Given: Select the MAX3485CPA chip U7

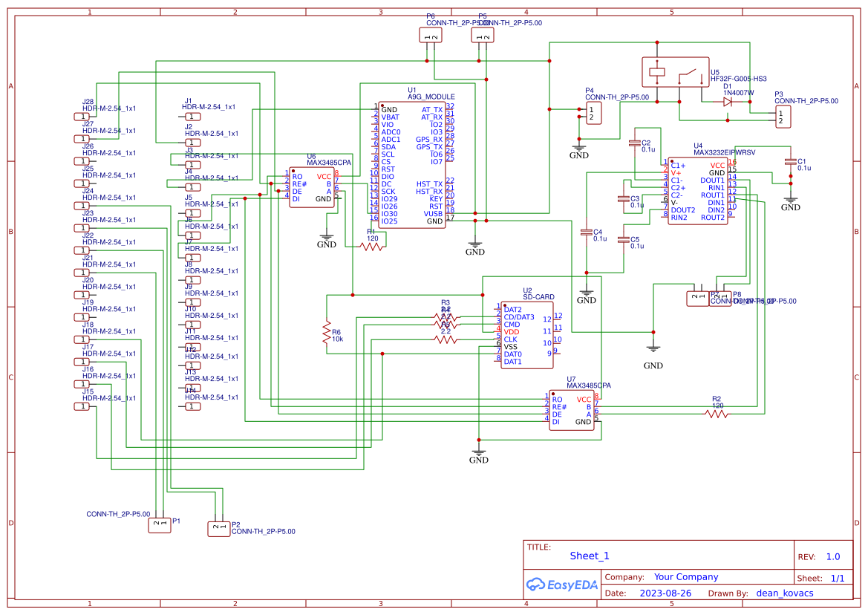Looking at the screenshot, I should (x=572, y=409).
